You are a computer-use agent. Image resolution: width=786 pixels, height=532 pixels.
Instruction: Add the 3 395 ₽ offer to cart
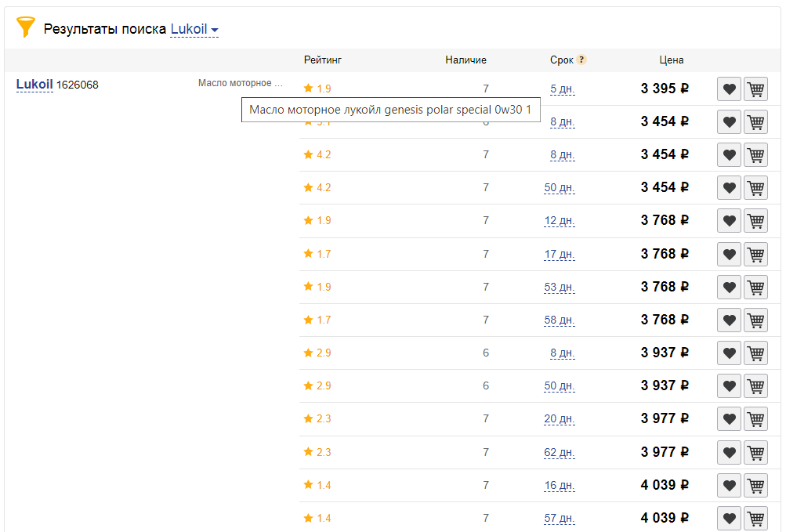click(x=756, y=89)
